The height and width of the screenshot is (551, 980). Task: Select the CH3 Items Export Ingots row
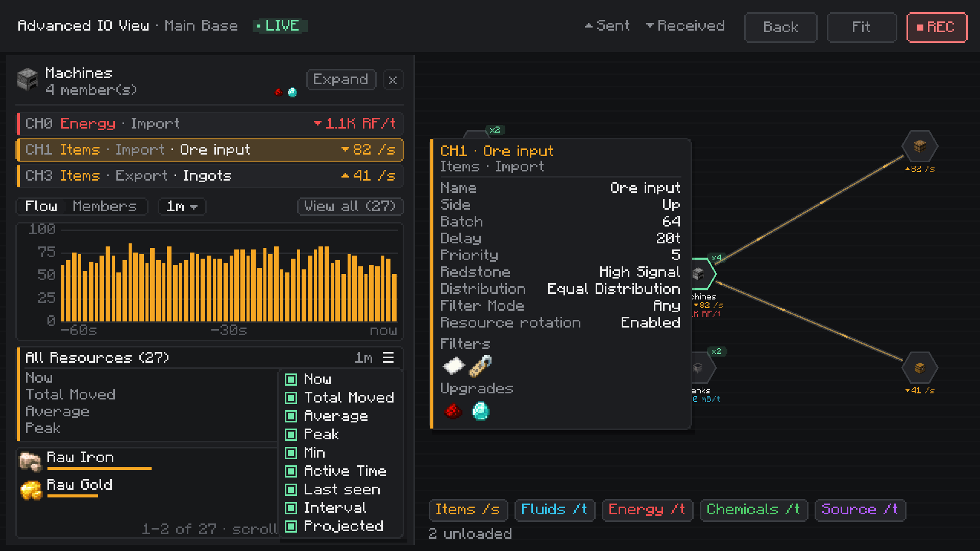pos(210,176)
